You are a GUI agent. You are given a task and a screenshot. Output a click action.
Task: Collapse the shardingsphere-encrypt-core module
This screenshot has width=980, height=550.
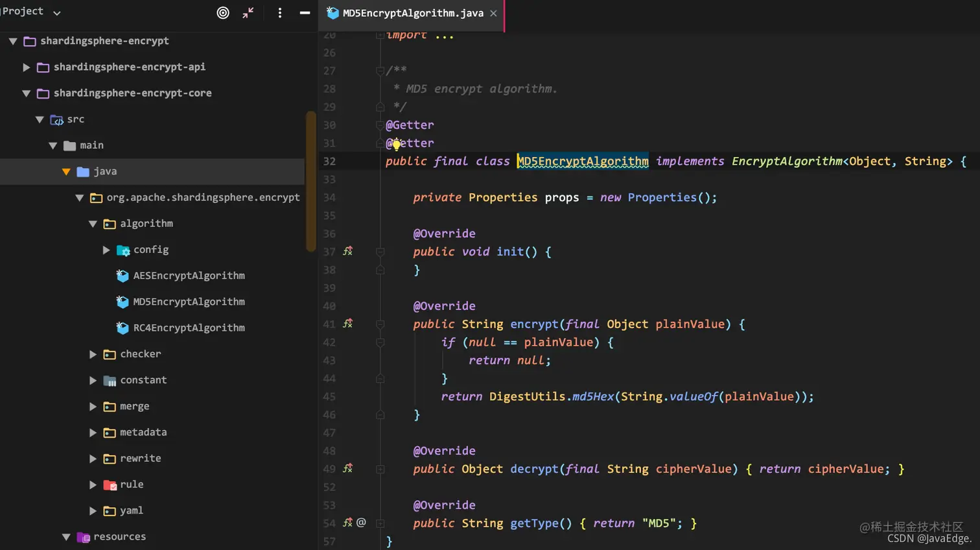(x=26, y=93)
